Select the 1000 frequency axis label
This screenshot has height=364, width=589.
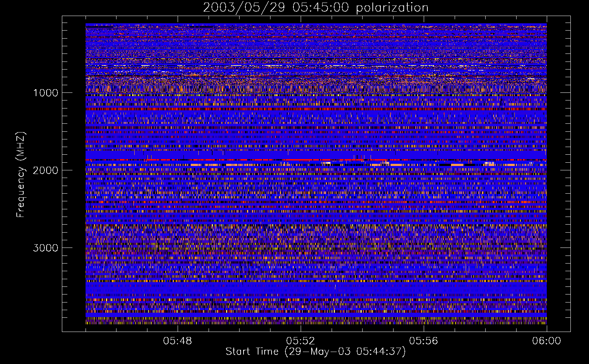coord(46,93)
